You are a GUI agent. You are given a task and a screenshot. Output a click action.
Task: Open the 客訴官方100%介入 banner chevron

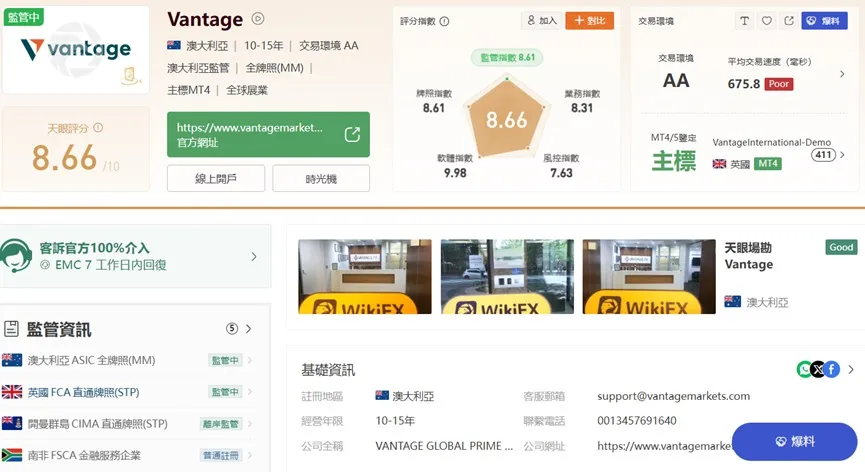pyautogui.click(x=254, y=256)
